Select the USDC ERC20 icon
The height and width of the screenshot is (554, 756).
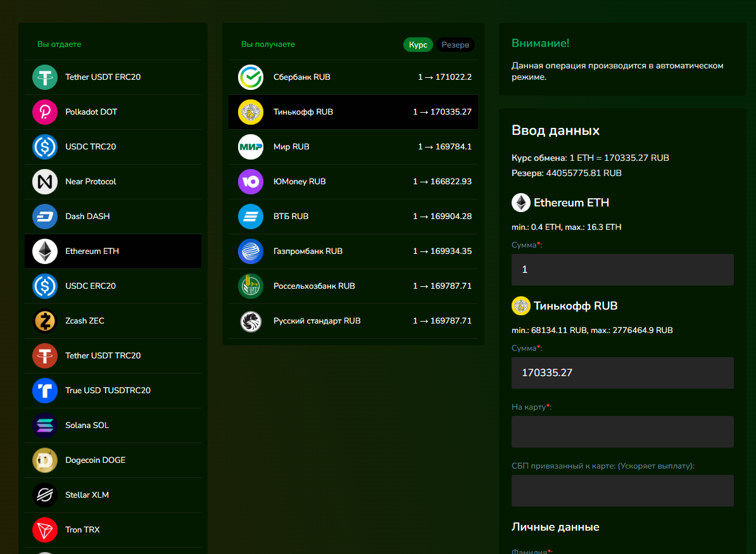pos(45,286)
